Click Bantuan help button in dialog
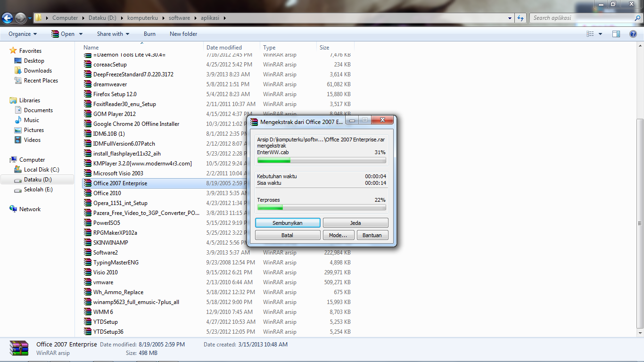 (372, 235)
